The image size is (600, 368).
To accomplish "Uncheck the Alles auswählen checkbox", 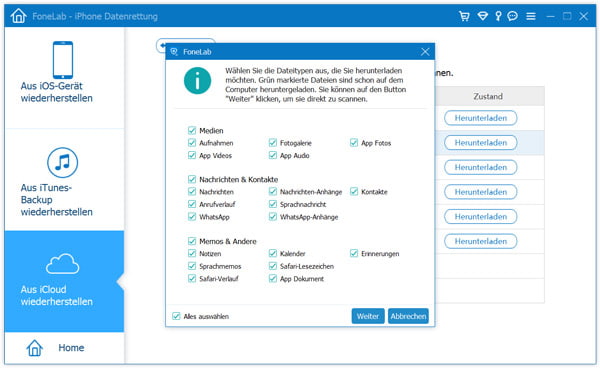I will (x=176, y=316).
